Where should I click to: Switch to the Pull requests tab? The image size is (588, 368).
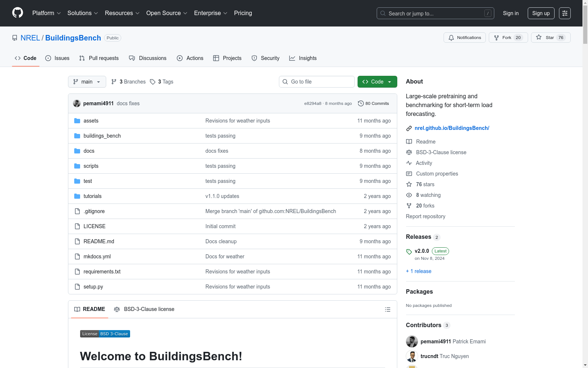point(99,58)
